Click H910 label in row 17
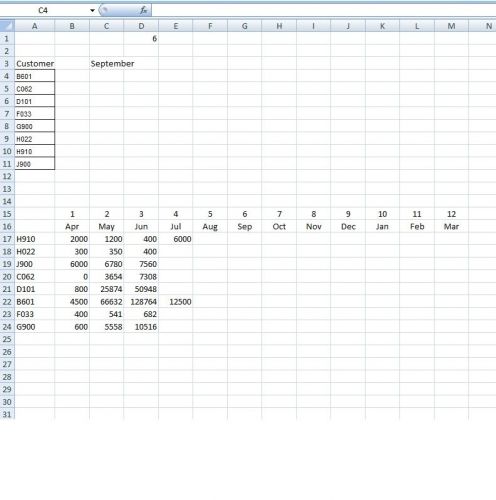This screenshot has height=500, width=496. coord(35,239)
